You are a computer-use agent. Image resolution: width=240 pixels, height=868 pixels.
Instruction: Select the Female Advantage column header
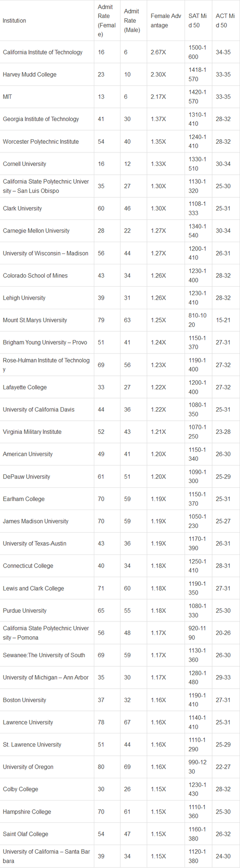pos(166,20)
